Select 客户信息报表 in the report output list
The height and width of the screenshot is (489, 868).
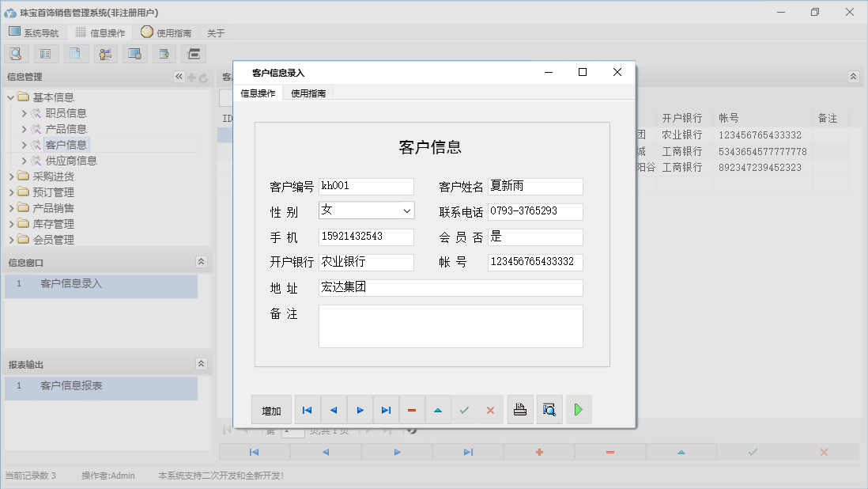click(x=71, y=386)
